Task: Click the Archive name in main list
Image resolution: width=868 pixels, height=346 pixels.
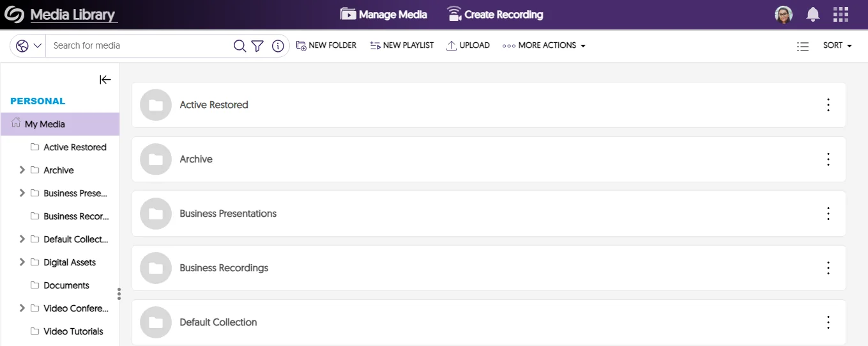Action: pyautogui.click(x=196, y=159)
